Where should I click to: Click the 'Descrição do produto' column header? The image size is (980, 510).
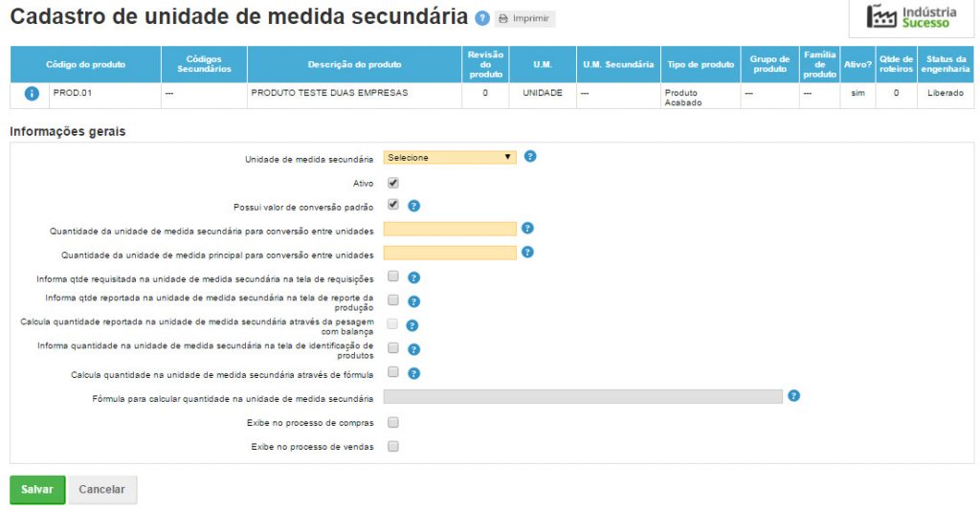pyautogui.click(x=354, y=65)
